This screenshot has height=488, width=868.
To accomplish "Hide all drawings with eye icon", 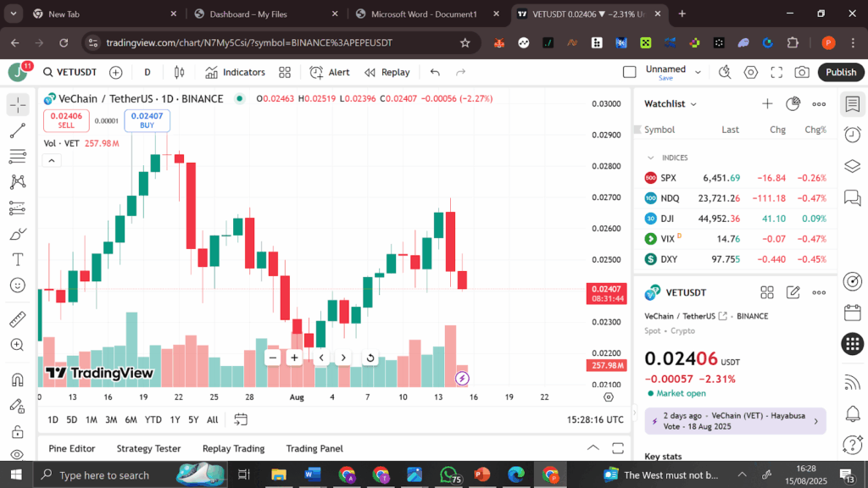I will coord(18,454).
